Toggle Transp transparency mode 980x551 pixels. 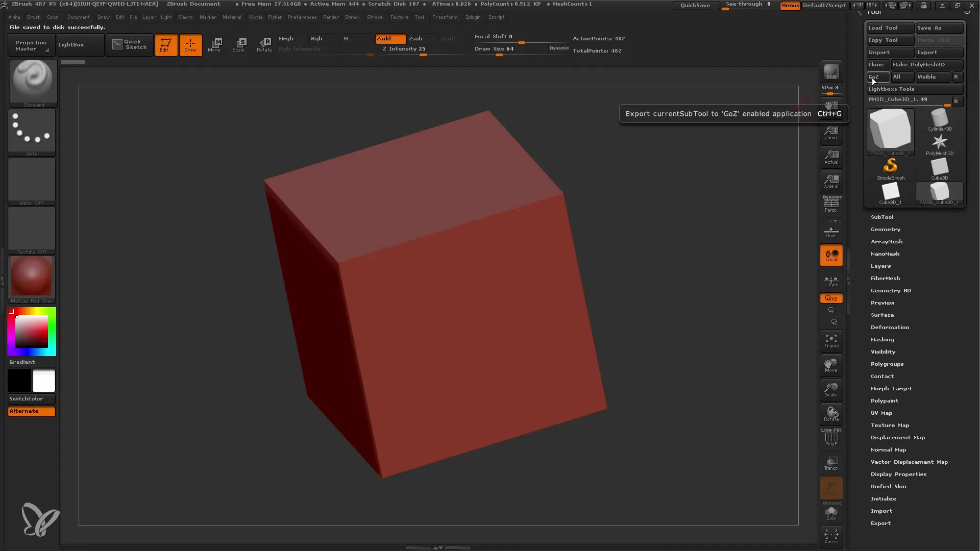click(x=831, y=463)
